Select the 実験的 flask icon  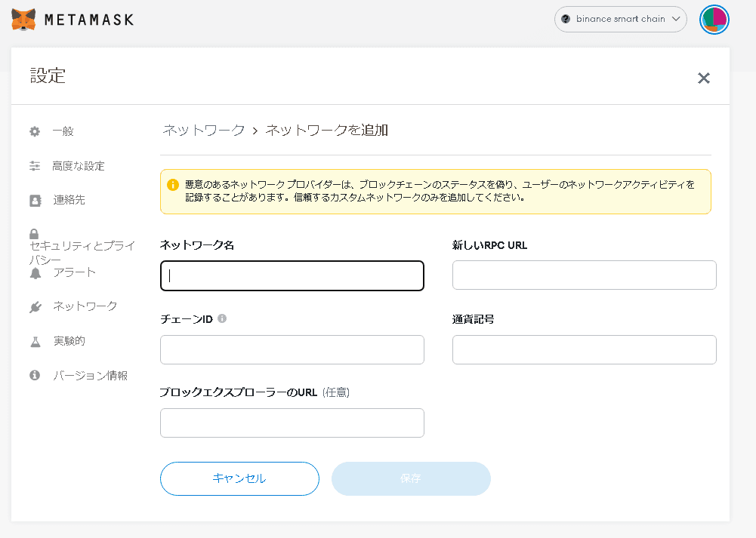[x=35, y=340]
